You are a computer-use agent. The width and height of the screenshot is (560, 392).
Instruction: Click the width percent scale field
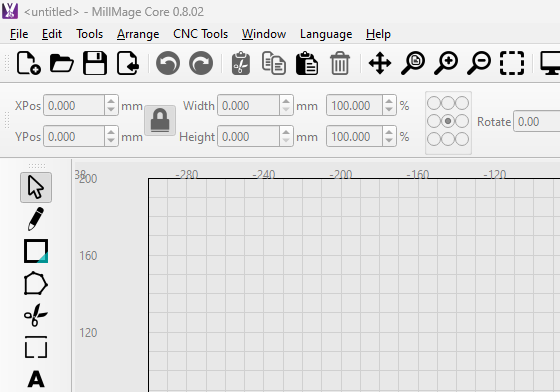[x=354, y=105]
